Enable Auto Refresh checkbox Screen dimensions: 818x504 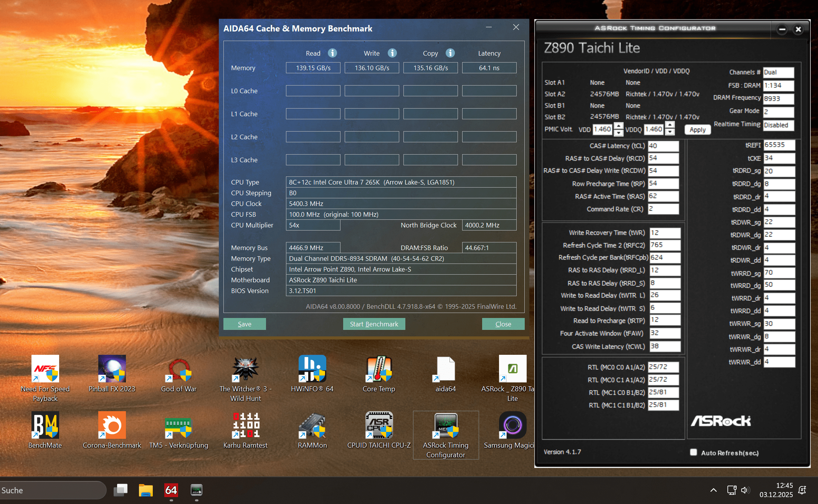693,452
